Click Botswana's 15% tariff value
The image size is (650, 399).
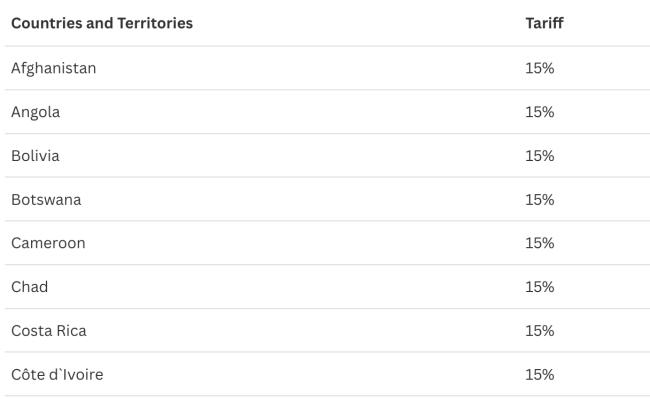pos(540,200)
